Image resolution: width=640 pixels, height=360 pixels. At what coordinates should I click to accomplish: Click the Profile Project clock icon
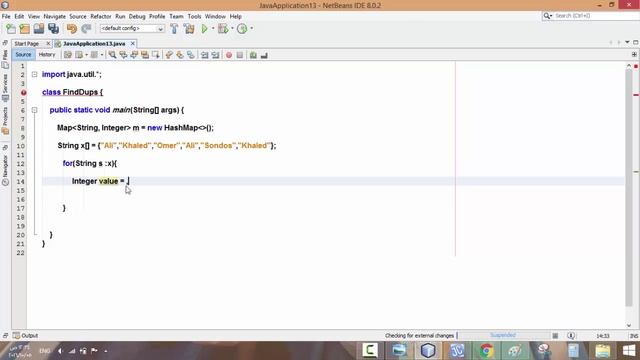click(x=242, y=29)
